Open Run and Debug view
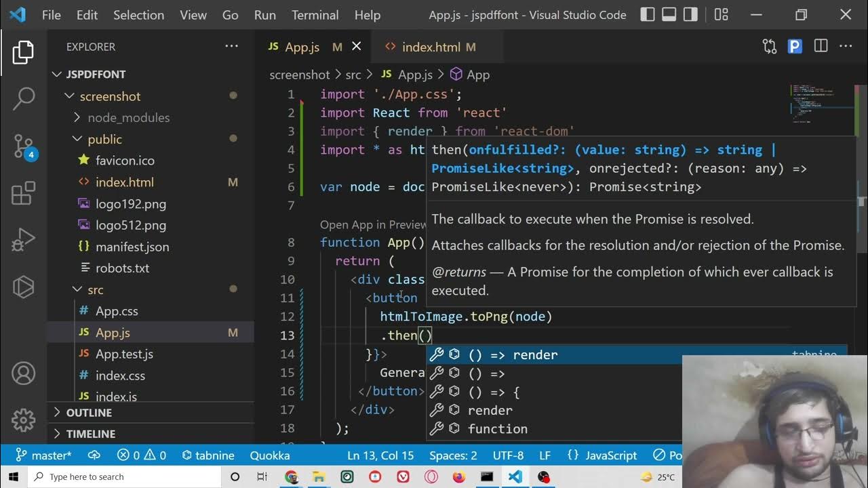The width and height of the screenshot is (868, 488). point(24,241)
